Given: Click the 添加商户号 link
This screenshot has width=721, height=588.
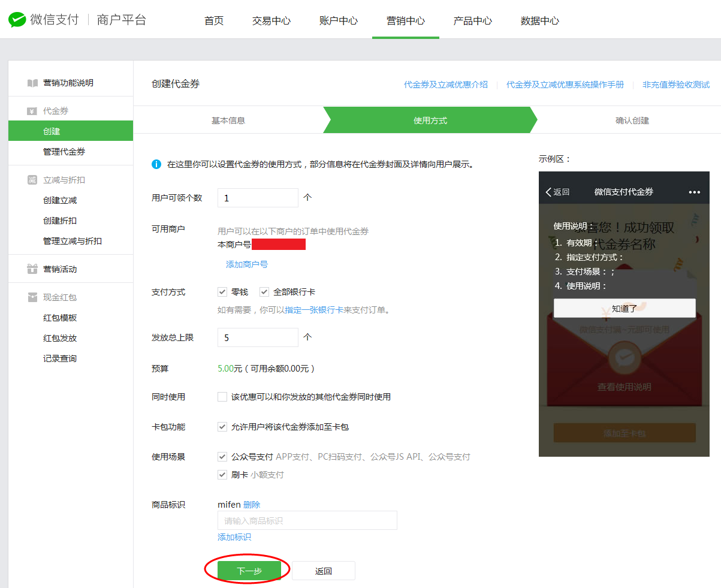Looking at the screenshot, I should (x=247, y=264).
